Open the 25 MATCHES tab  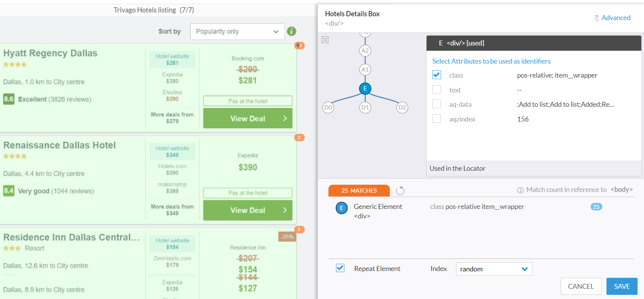click(359, 191)
